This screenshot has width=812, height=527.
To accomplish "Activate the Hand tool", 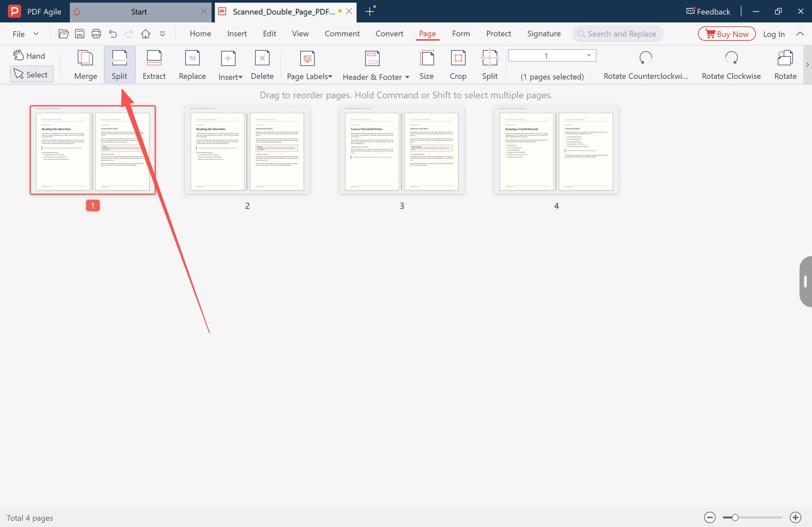I will pos(29,56).
